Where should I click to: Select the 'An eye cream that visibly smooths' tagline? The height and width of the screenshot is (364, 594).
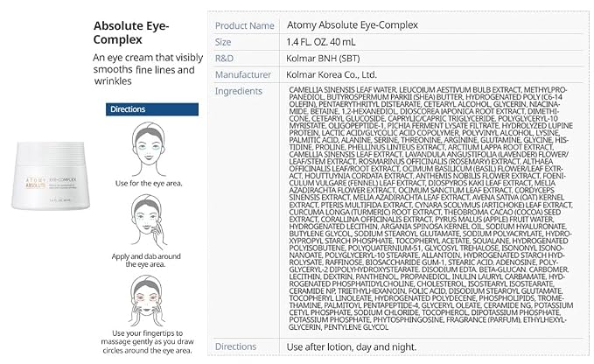pos(148,69)
